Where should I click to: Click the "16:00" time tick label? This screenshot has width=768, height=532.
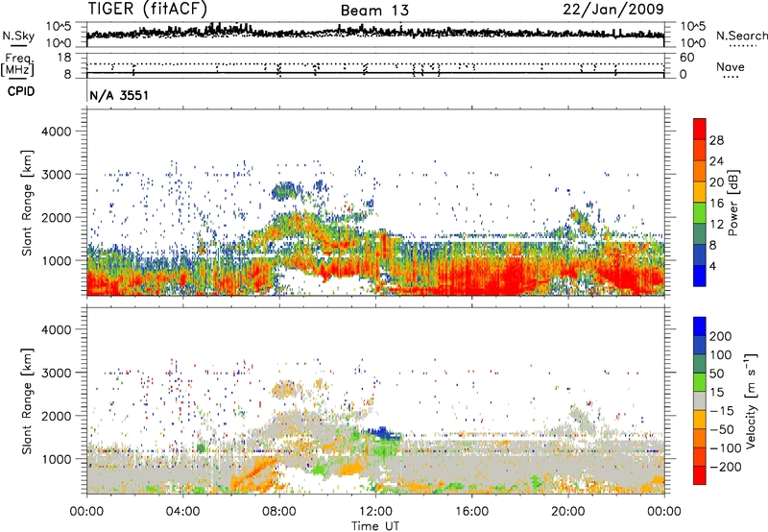pyautogui.click(x=471, y=512)
